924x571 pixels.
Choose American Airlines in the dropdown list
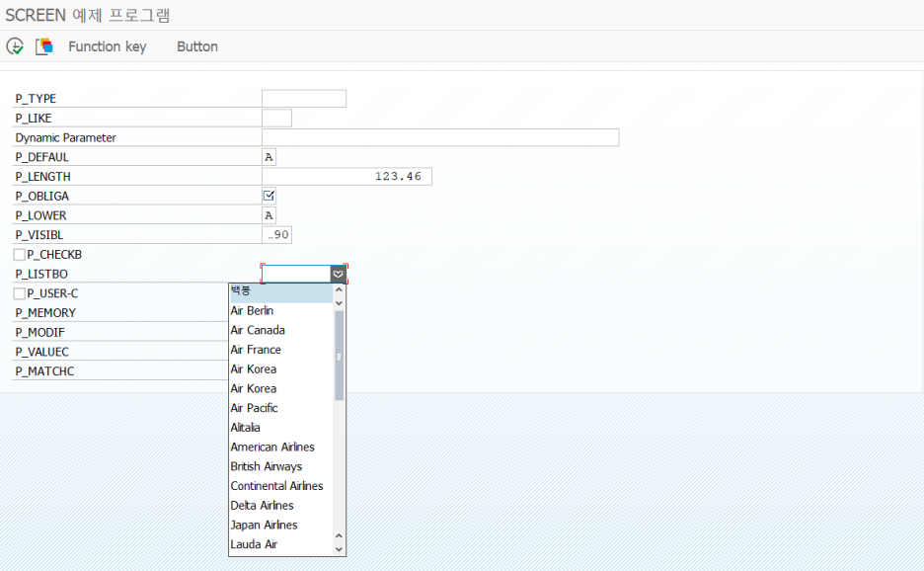(272, 447)
